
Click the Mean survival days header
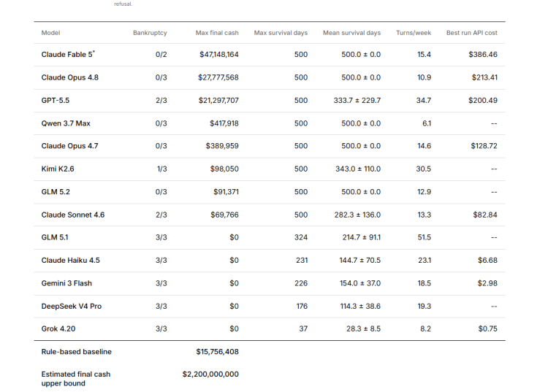coord(351,33)
